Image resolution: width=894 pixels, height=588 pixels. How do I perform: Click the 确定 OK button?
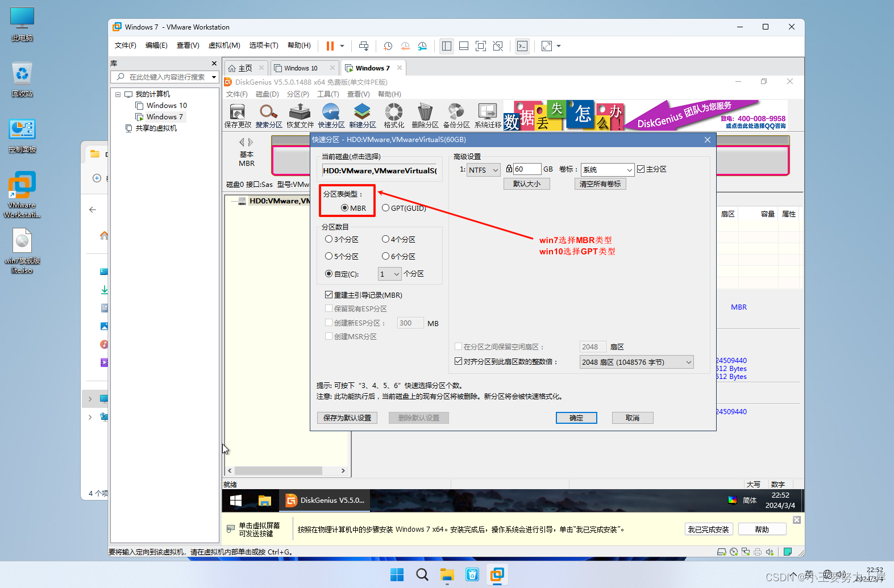pos(576,418)
